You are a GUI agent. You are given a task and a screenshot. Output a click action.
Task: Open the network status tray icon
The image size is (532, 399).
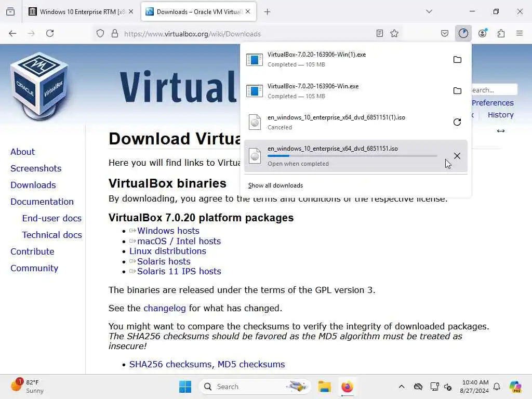coord(434,387)
